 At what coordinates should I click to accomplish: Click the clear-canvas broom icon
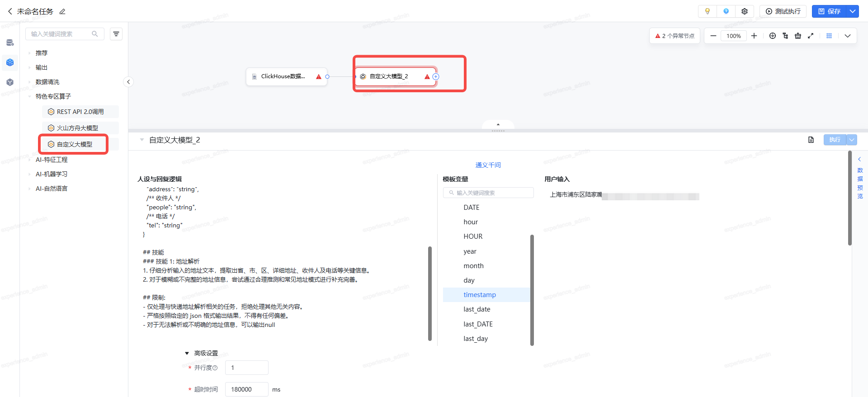[798, 36]
